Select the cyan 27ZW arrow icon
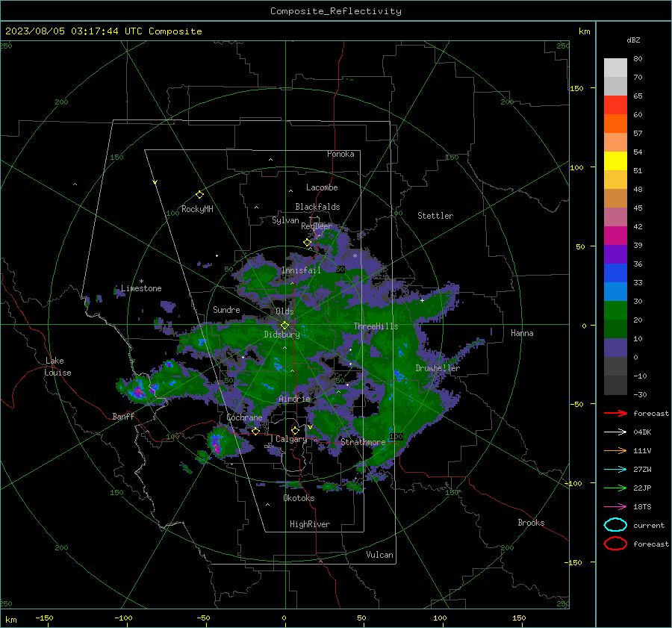672x628 pixels. click(x=615, y=470)
